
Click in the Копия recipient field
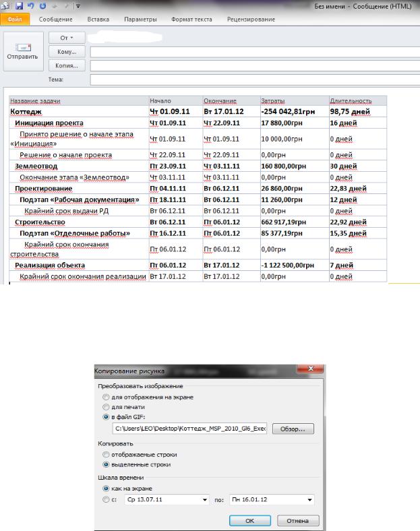coord(255,65)
